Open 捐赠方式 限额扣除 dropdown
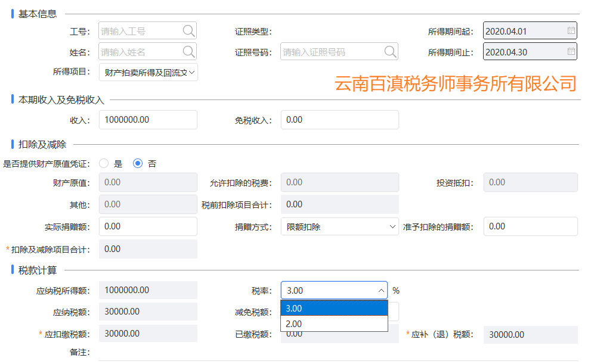594x364 pixels. [x=339, y=226]
